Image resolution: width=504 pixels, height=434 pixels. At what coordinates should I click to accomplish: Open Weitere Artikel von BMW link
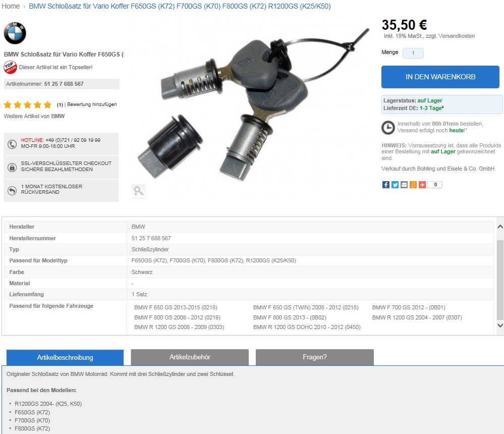tap(34, 116)
